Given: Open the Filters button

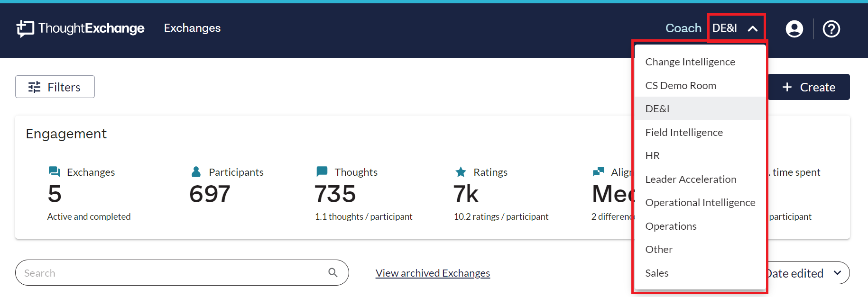Looking at the screenshot, I should tap(55, 87).
